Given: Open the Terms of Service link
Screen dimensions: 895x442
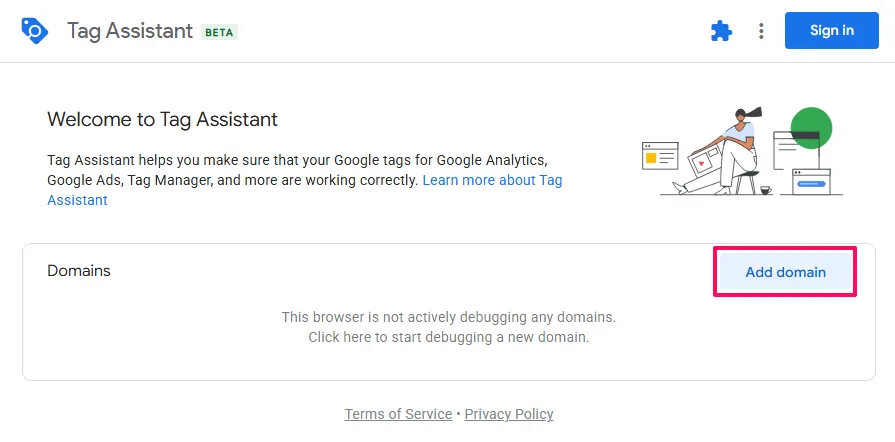Looking at the screenshot, I should [x=398, y=414].
